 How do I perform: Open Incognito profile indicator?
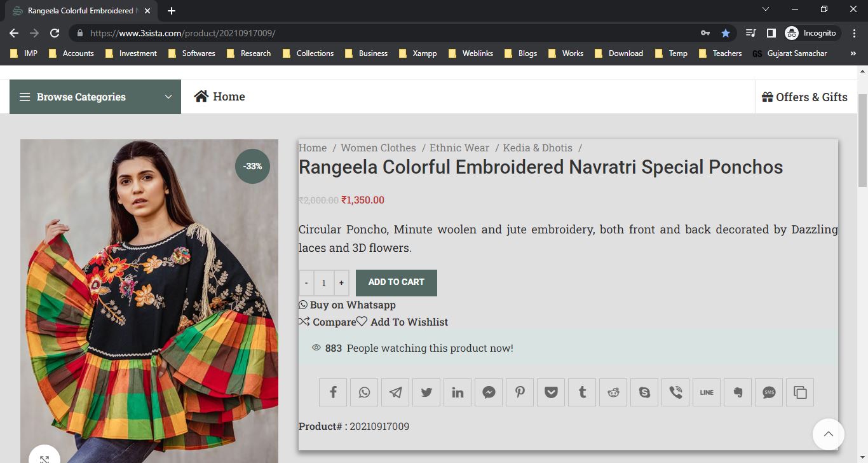tap(811, 33)
